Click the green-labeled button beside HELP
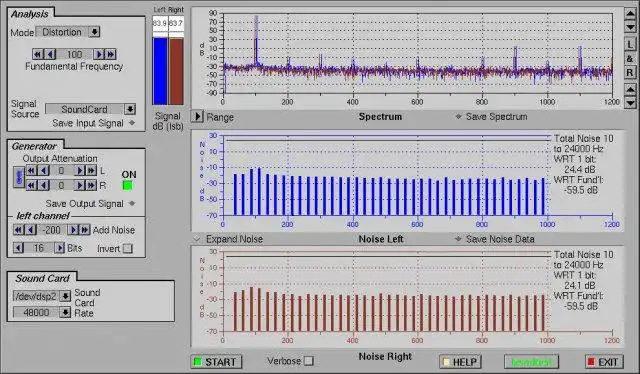Image resolution: width=640 pixels, height=374 pixels. (531, 362)
